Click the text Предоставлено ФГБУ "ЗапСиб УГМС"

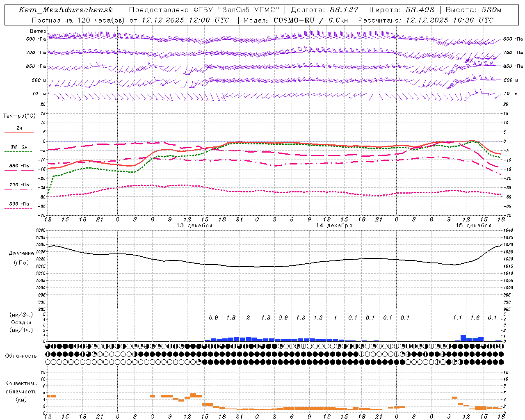(x=204, y=10)
